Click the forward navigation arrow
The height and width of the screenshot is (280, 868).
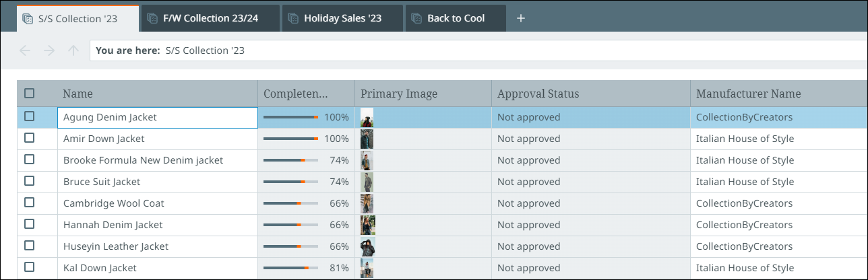tap(49, 50)
